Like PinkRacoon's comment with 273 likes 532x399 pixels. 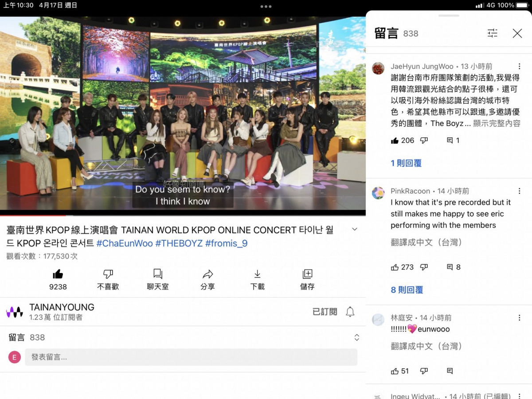tap(395, 267)
